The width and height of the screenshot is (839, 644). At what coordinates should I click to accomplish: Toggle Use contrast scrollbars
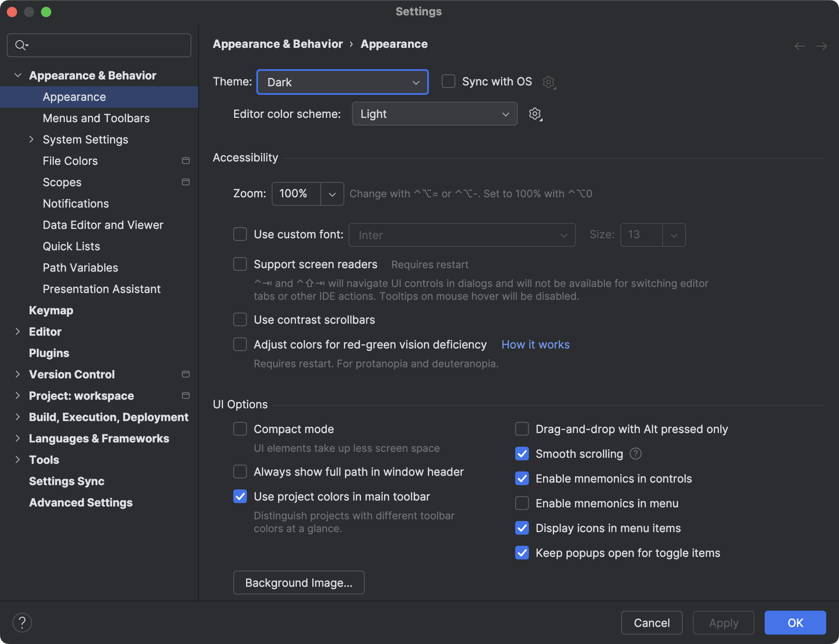point(240,319)
